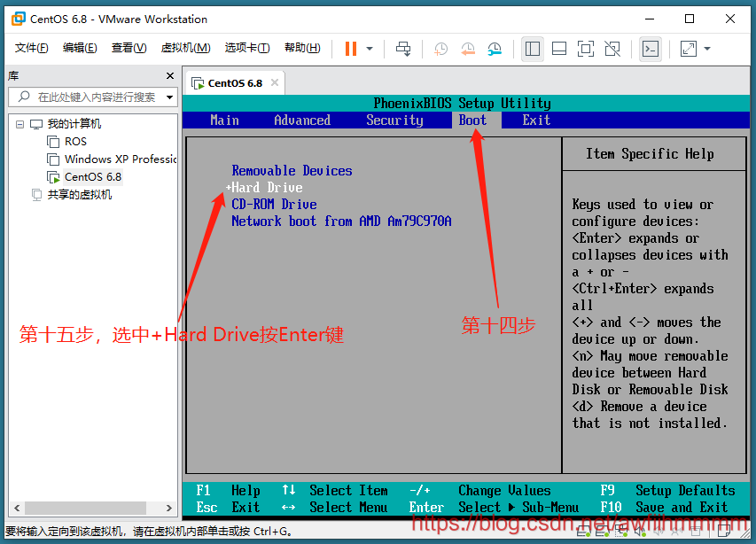Open the search filter dropdown in library

169,97
